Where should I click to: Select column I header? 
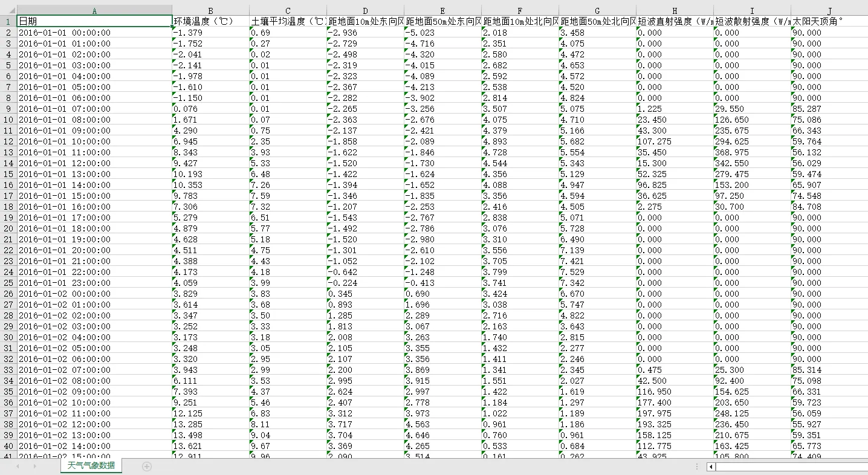pyautogui.click(x=752, y=10)
